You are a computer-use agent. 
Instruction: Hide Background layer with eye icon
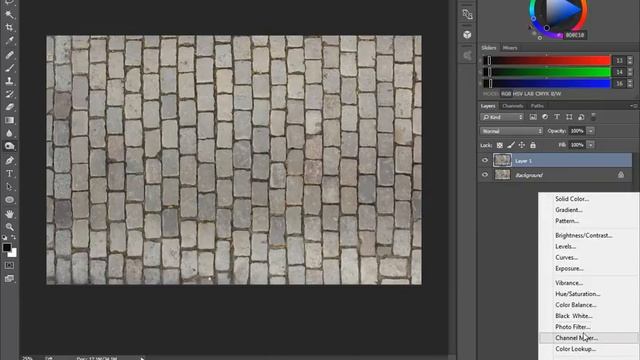coord(485,175)
